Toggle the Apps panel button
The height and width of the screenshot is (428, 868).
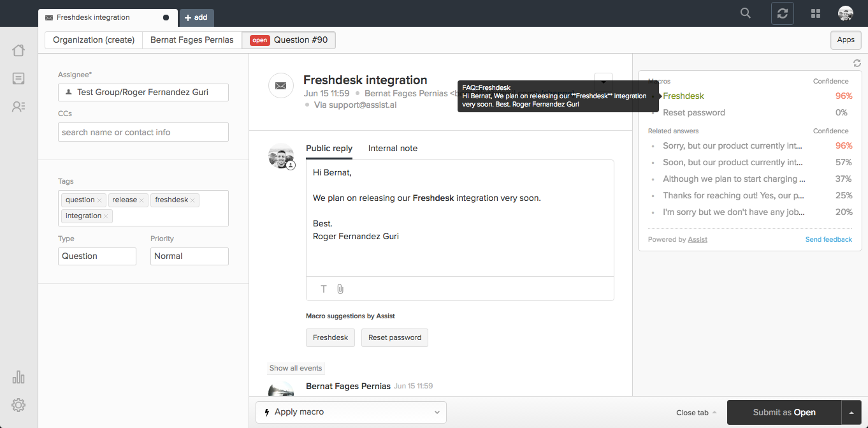tap(846, 40)
